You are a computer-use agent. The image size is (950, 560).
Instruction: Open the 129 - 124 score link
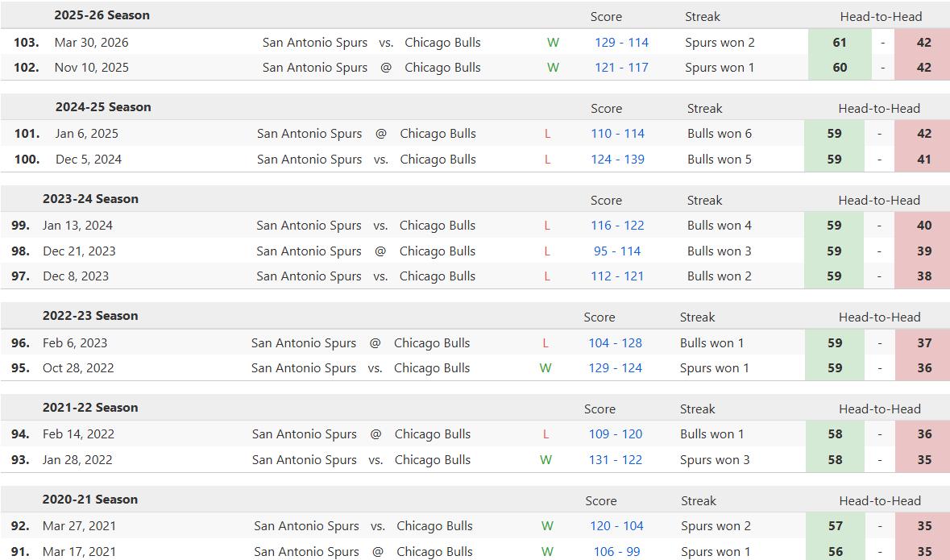coord(615,368)
